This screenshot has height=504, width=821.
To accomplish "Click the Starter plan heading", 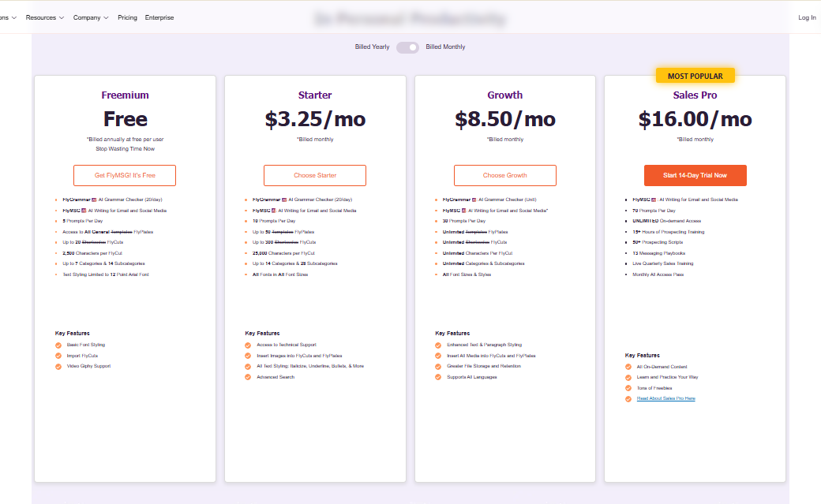I will (315, 95).
